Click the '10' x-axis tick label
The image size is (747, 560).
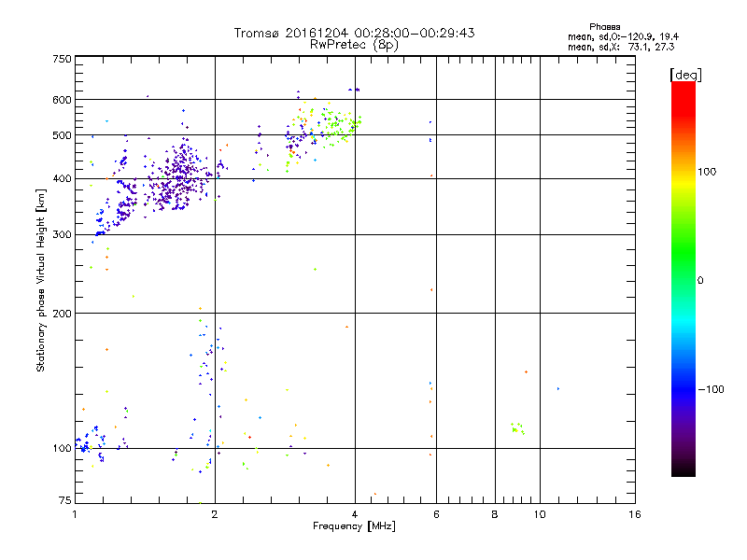pyautogui.click(x=540, y=514)
